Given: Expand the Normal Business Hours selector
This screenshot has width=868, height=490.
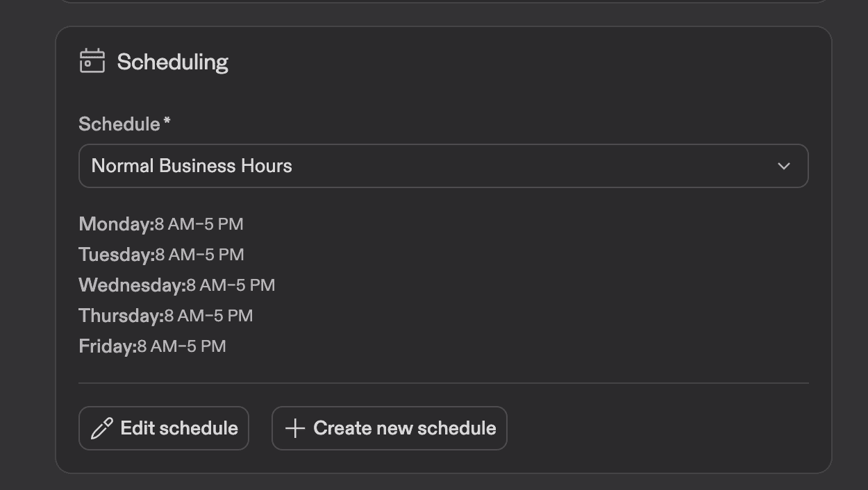Looking at the screenshot, I should coord(444,166).
